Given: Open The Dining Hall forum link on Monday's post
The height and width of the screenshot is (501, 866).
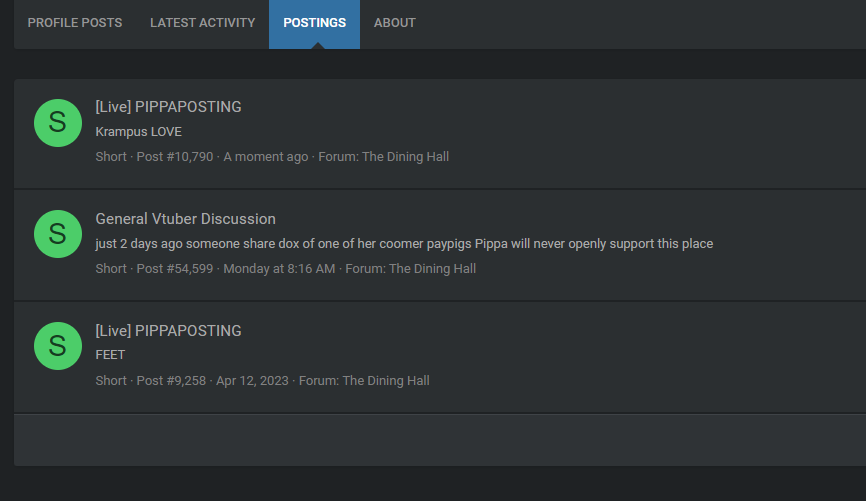Looking at the screenshot, I should [432, 268].
